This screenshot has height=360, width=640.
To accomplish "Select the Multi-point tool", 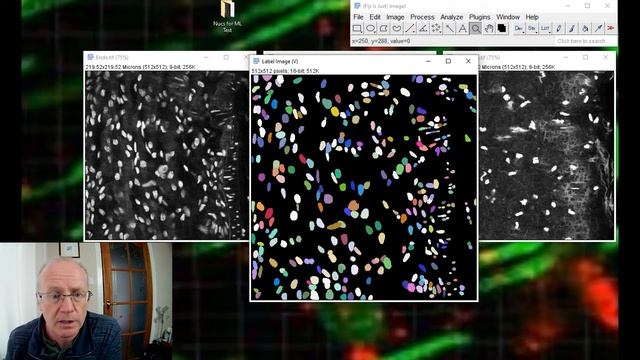I will (436, 28).
